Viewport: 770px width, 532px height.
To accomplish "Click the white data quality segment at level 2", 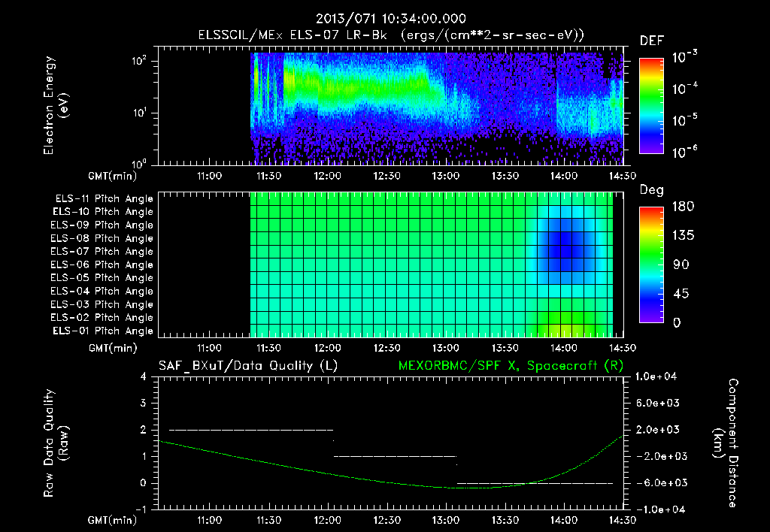I will [251, 430].
